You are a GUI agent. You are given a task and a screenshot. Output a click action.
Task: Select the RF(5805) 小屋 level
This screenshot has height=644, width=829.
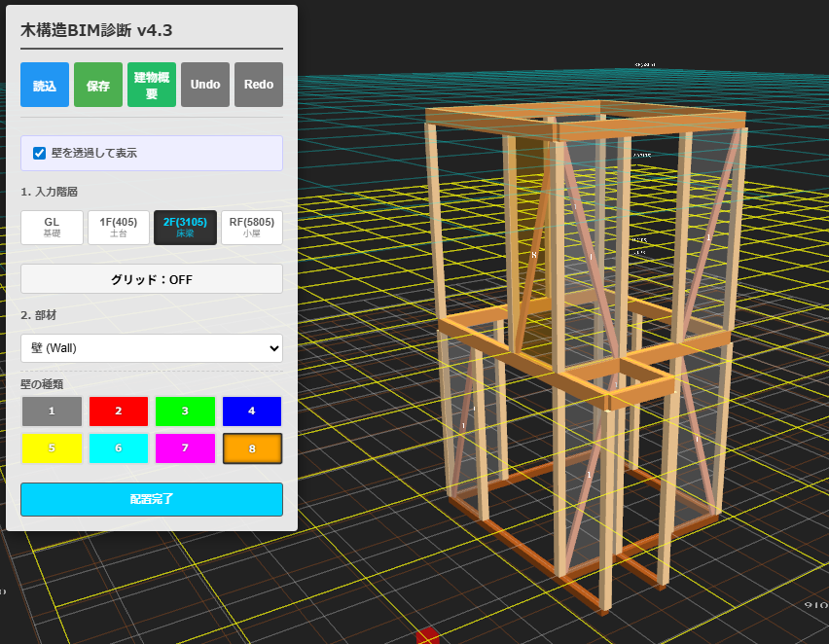coord(252,228)
